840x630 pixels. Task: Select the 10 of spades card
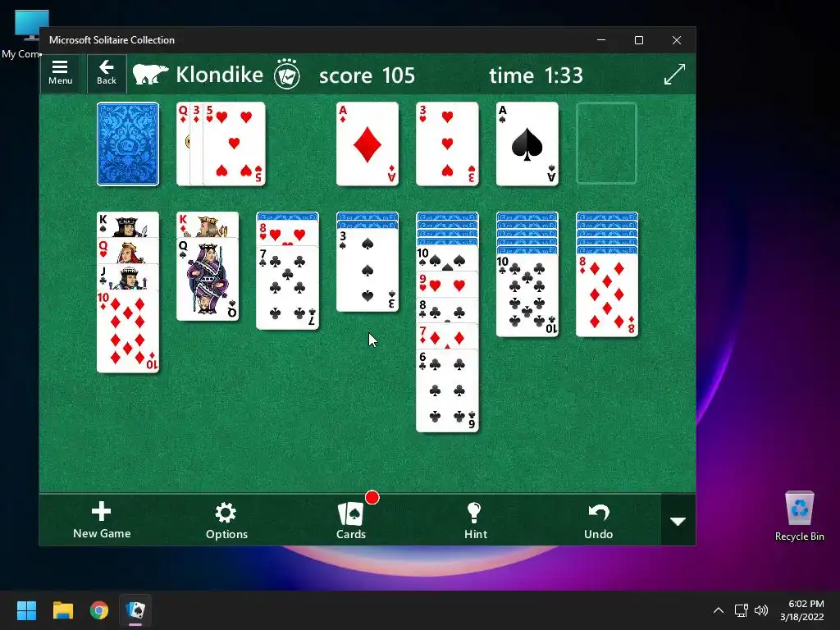(x=447, y=258)
